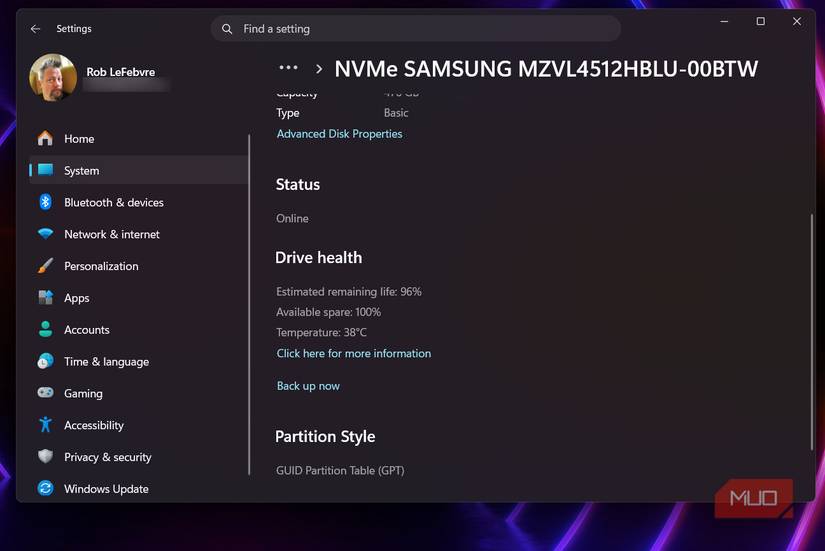Click the Accounts person icon
The image size is (825, 551).
click(45, 329)
